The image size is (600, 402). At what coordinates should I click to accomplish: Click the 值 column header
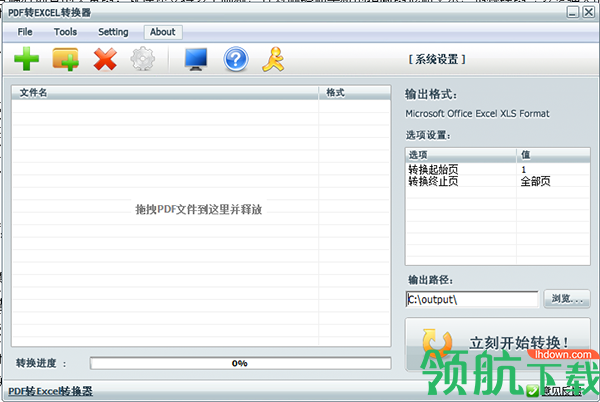[553, 155]
